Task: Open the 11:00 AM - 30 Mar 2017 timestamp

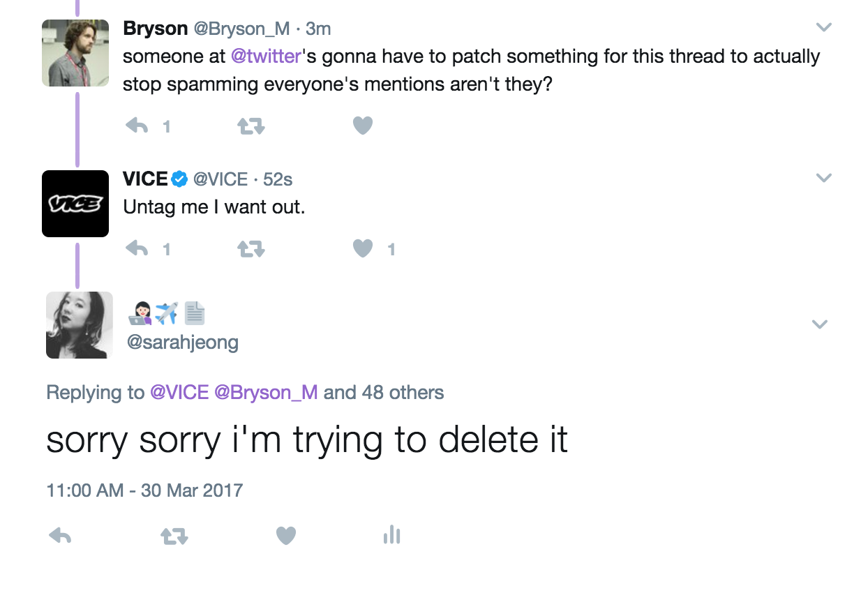Action: pos(144,490)
